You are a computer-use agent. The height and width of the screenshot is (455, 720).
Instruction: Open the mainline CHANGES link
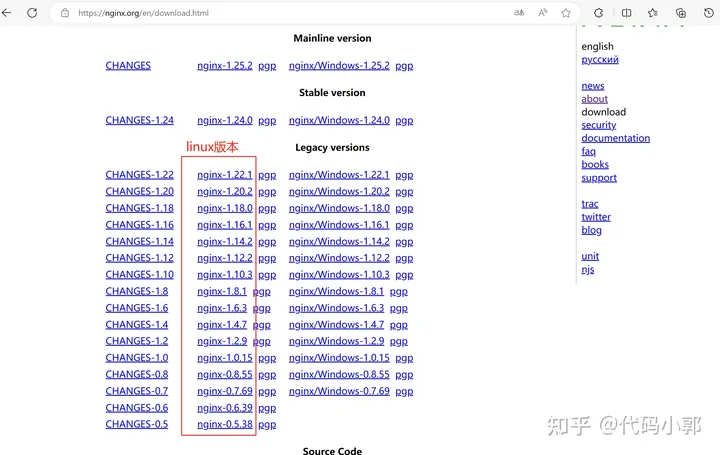tap(128, 66)
